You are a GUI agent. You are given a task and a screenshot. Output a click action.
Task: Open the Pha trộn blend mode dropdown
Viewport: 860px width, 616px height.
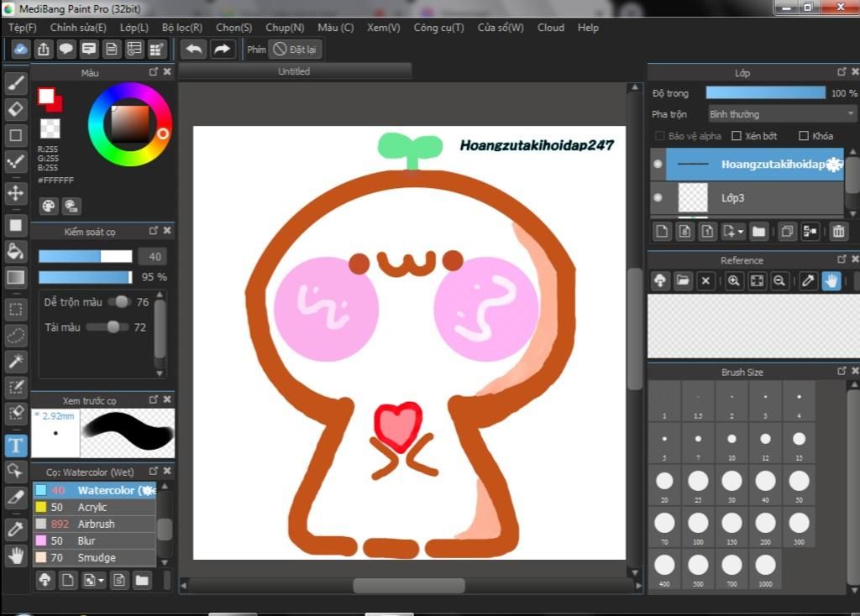(781, 114)
